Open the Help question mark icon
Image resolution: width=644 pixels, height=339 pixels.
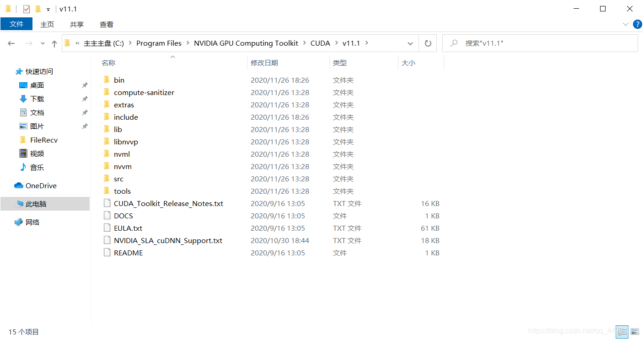(x=637, y=24)
